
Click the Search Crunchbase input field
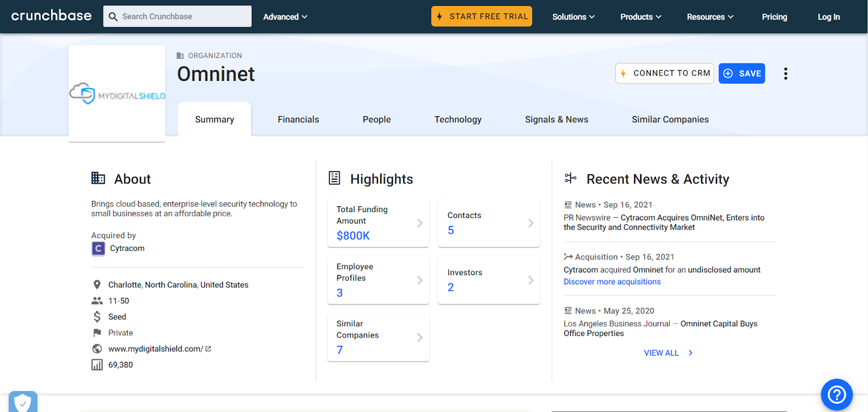(177, 16)
